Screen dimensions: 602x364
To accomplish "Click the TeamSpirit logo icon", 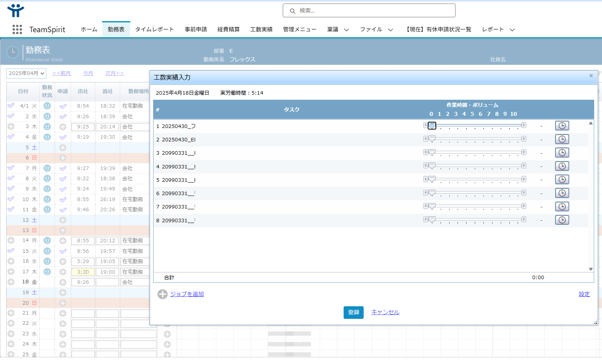I will (16, 11).
